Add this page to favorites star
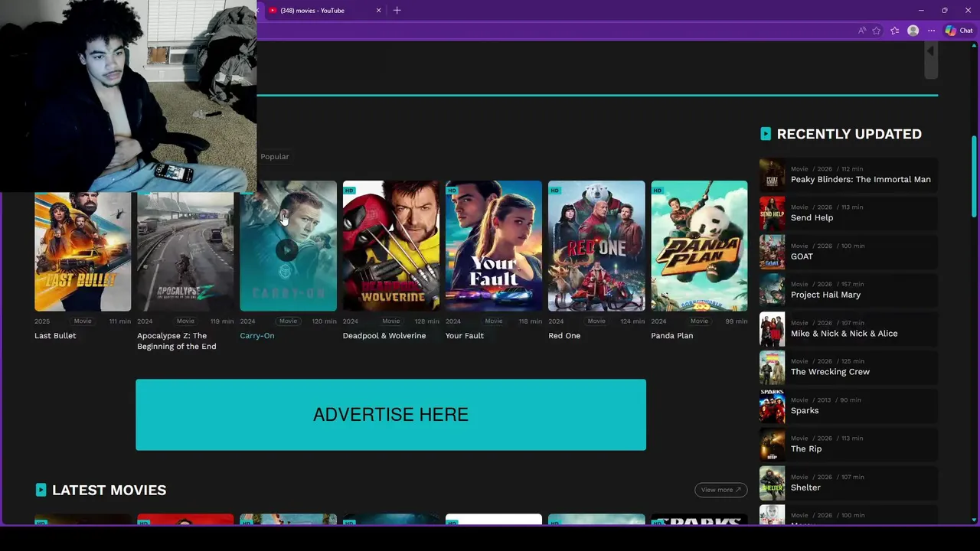980x551 pixels. coord(877,31)
